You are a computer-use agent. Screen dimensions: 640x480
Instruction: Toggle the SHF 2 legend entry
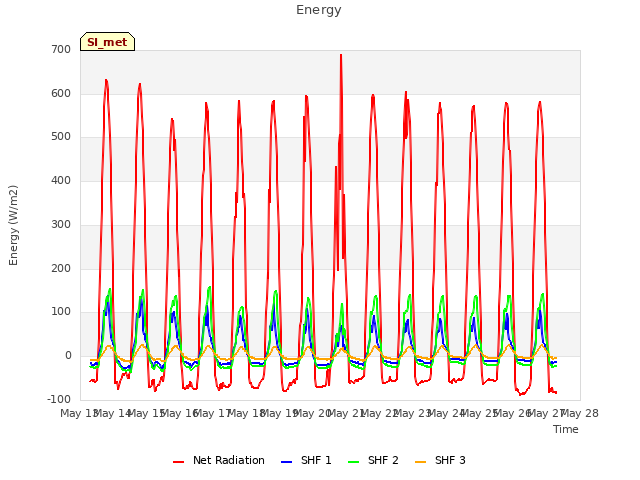(373, 460)
